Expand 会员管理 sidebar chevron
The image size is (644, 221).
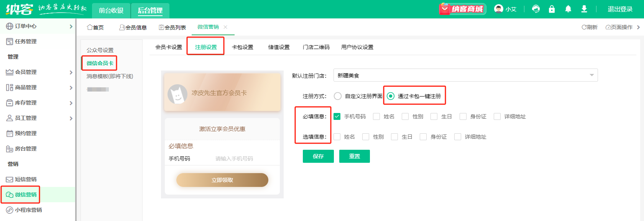pos(71,72)
